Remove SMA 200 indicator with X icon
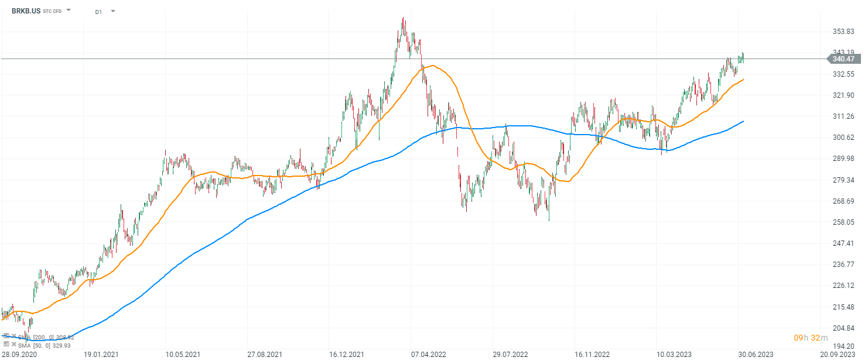The width and height of the screenshot is (868, 364). (x=13, y=336)
